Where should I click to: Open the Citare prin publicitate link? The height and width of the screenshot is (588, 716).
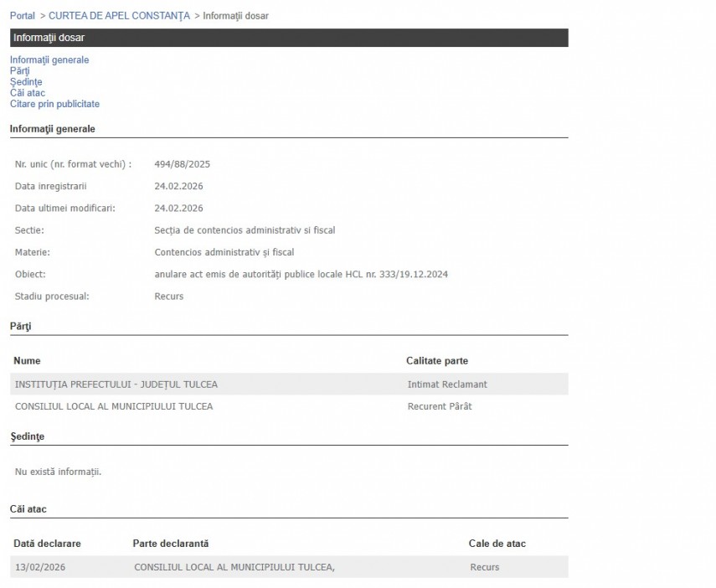(x=54, y=104)
